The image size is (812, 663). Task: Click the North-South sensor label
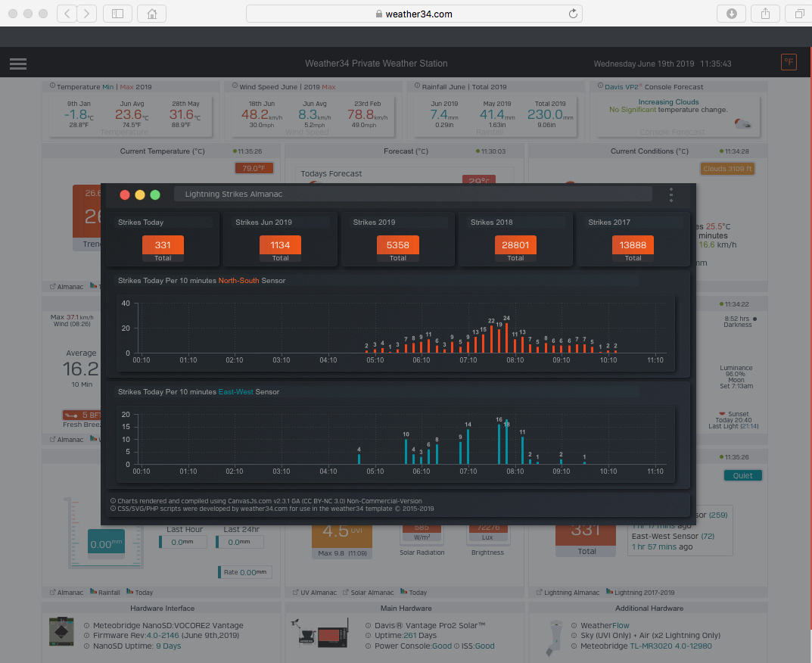click(238, 281)
